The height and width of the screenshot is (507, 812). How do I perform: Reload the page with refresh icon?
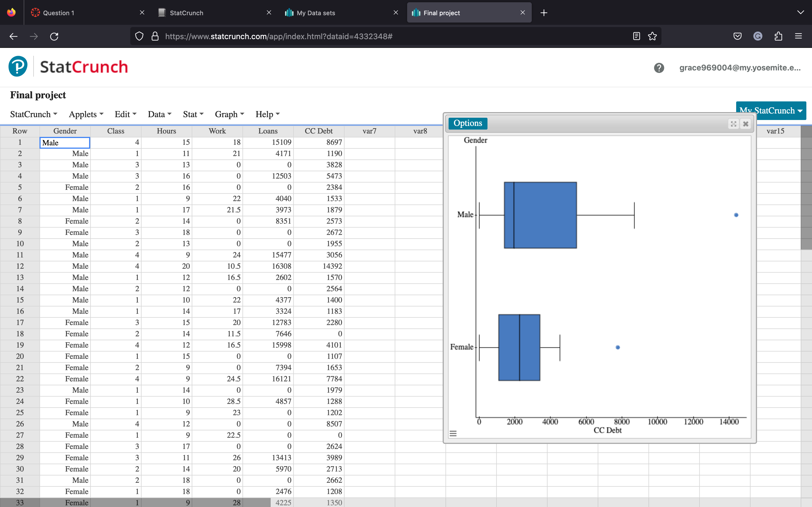tap(54, 36)
